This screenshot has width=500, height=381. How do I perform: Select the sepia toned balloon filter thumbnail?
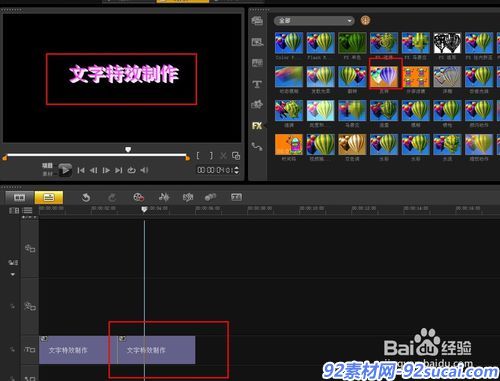(x=352, y=144)
